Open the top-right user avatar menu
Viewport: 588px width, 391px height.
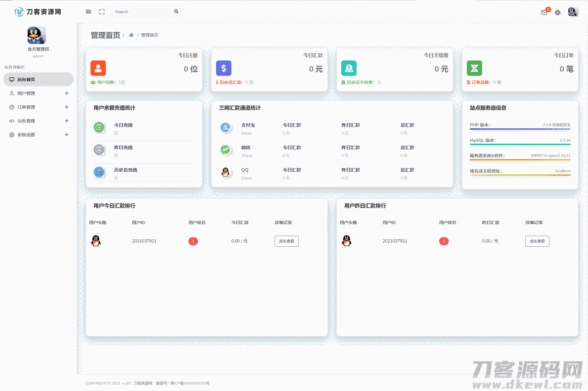[x=573, y=12]
